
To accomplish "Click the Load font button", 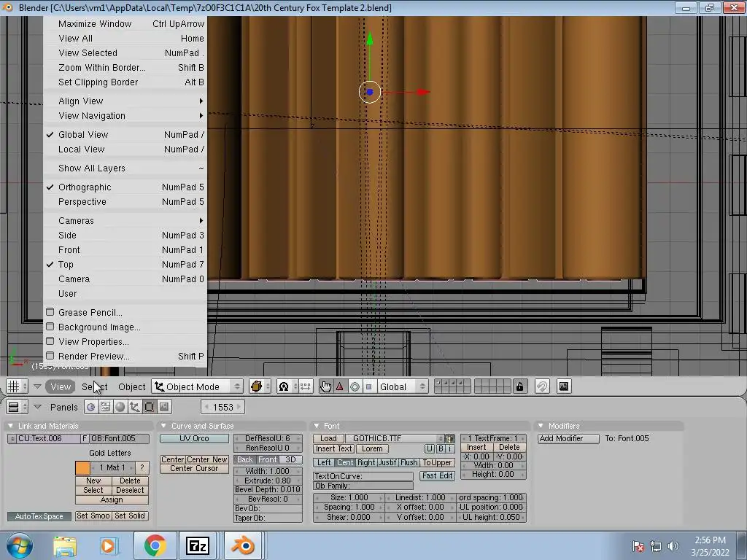I will tap(328, 438).
